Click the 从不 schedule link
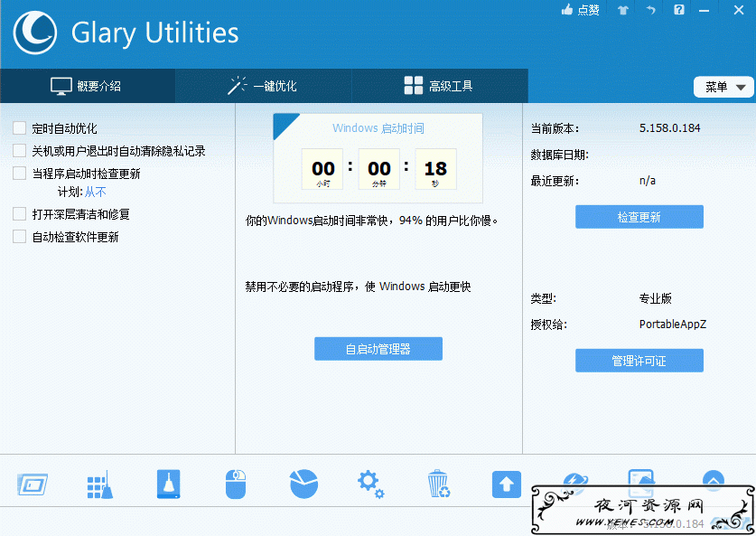This screenshot has width=756, height=536. 96,192
